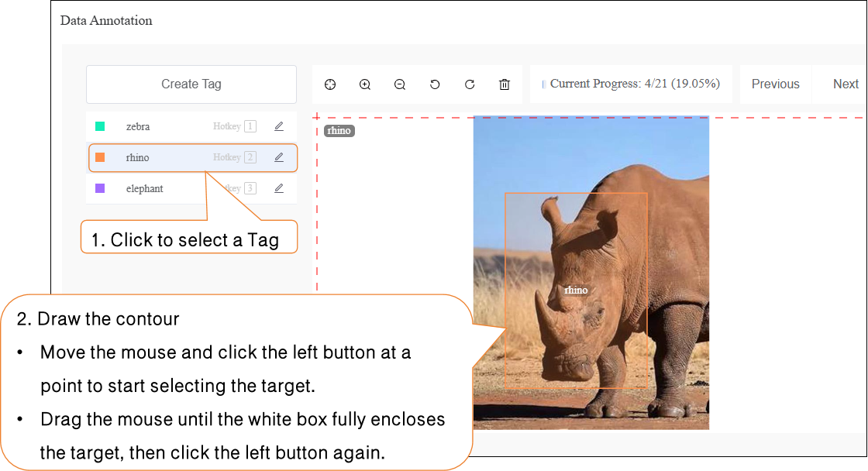Choose the elephant tag from list
This screenshot has height=471, width=868.
coord(145,188)
